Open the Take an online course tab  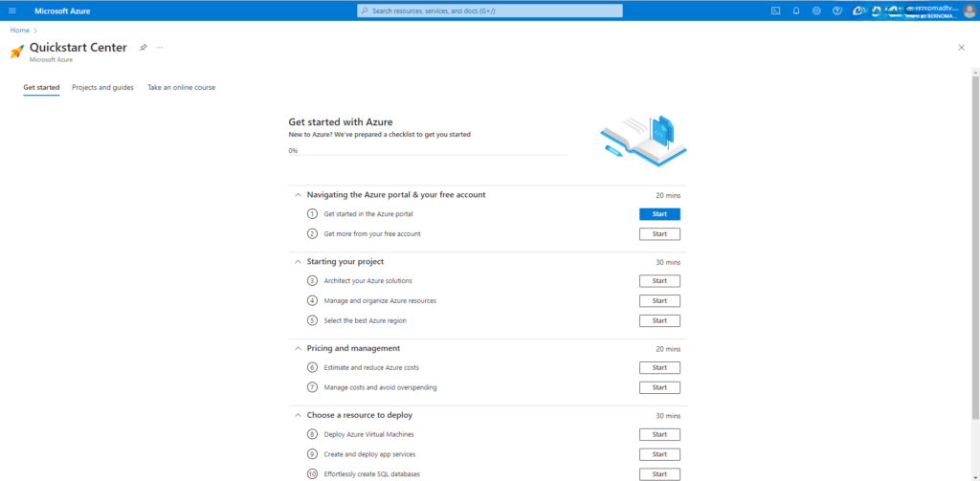coord(181,88)
